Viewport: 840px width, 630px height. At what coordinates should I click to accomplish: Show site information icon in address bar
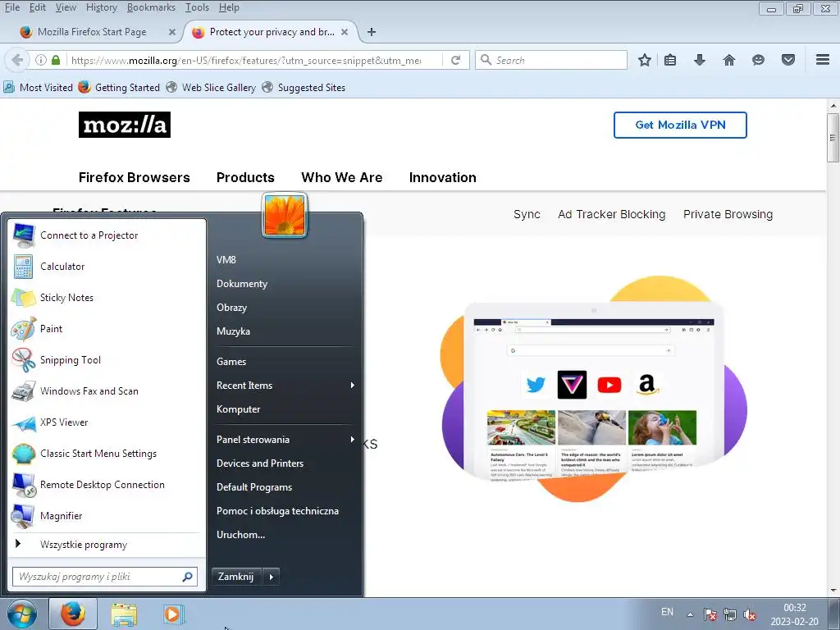pyautogui.click(x=41, y=60)
